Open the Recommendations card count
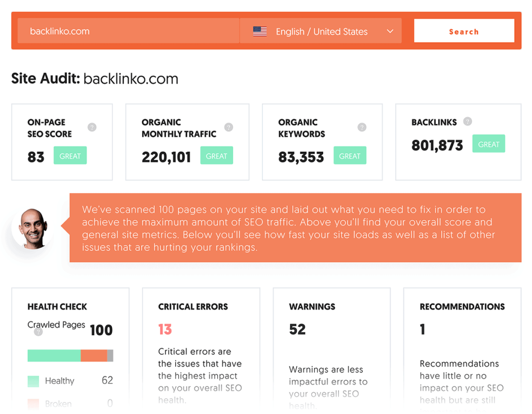The width and height of the screenshot is (532, 414). (423, 329)
